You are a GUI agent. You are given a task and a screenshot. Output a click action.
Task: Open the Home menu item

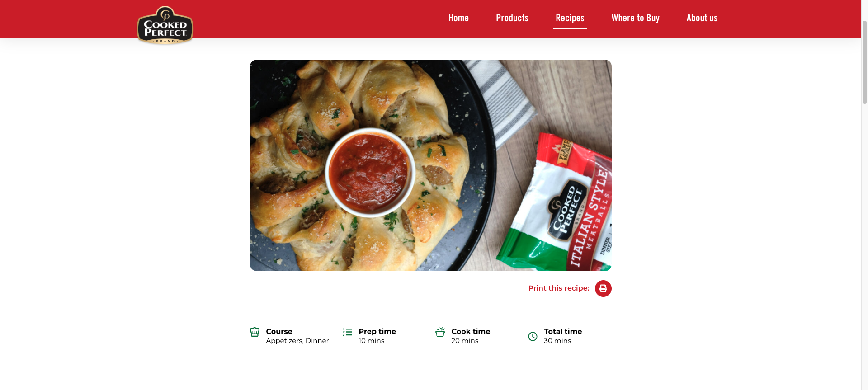(458, 18)
